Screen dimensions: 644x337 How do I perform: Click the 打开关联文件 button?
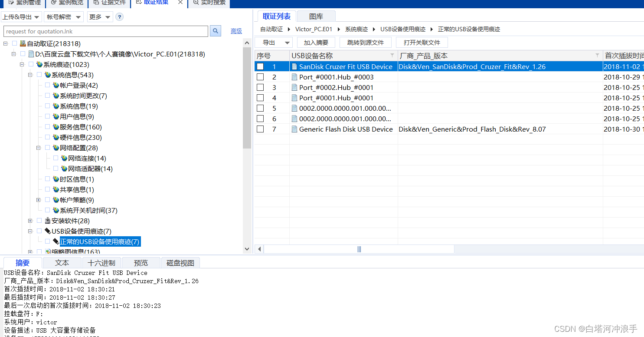coord(422,43)
